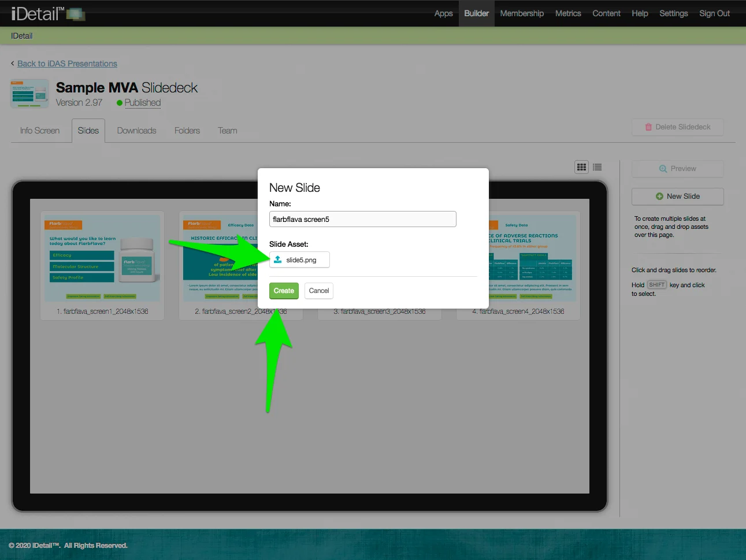Open the Content menu item
Image resolution: width=746 pixels, height=560 pixels.
click(x=606, y=13)
